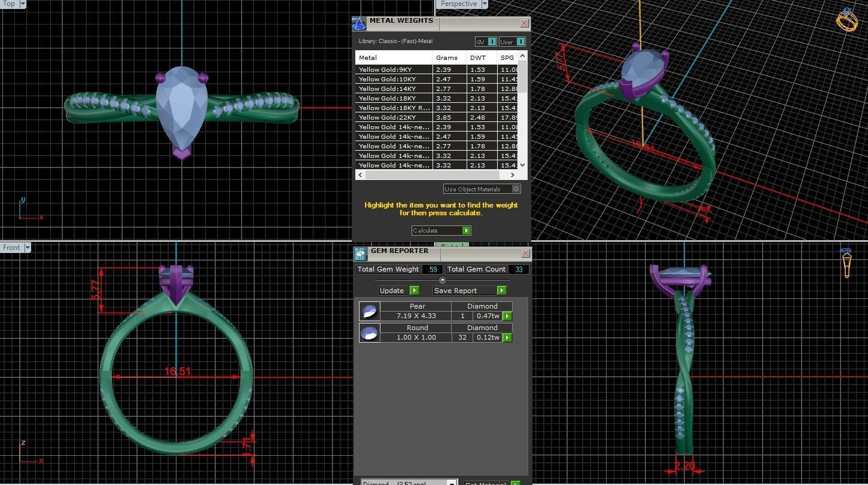This screenshot has width=868, height=485.
Task: Open the Front viewport dropdown arrow
Action: point(28,247)
